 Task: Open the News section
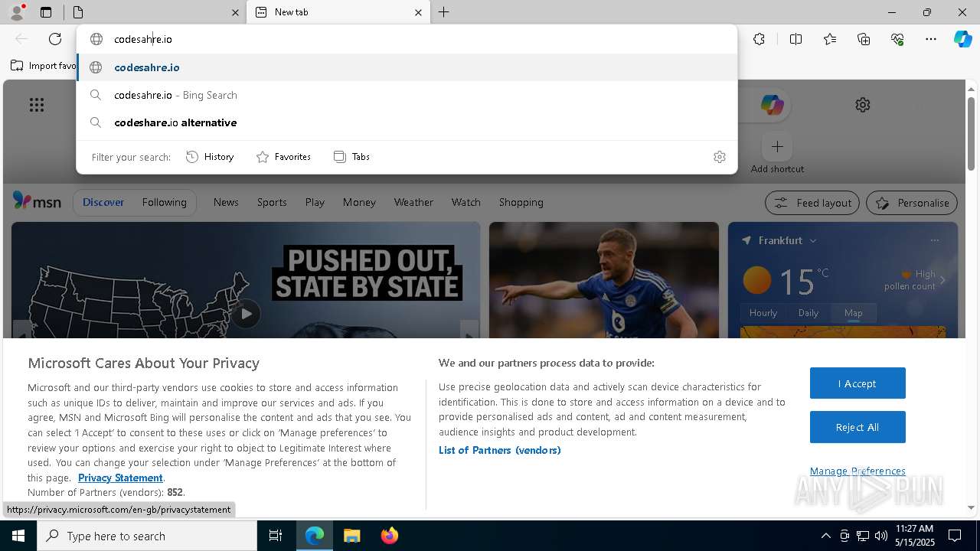tap(226, 202)
